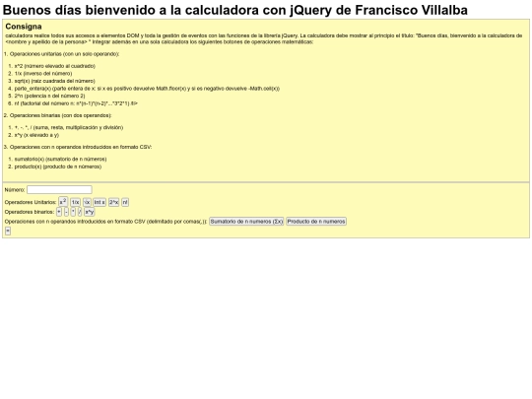Click the 'n! (factorial del número n' item
Screen dimensions: 532x399
(76, 103)
